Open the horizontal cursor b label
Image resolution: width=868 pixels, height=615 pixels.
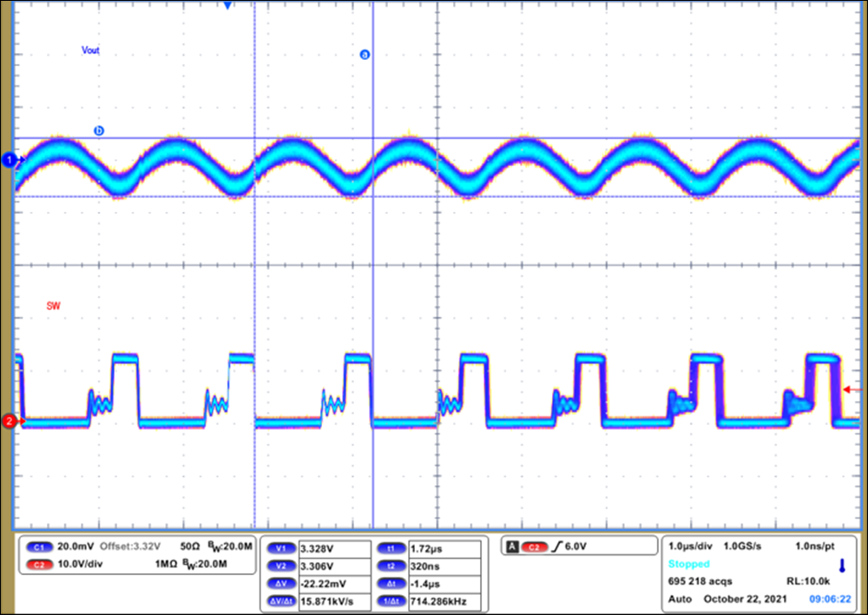(x=99, y=129)
